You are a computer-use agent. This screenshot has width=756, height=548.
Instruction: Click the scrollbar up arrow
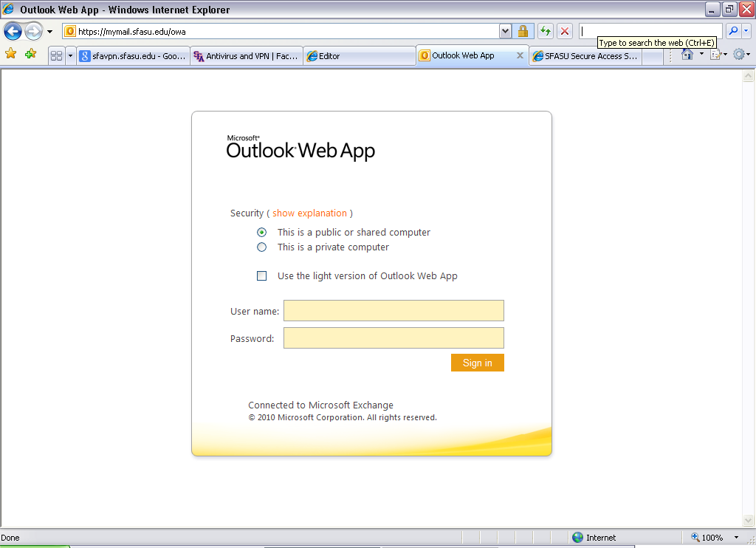748,76
